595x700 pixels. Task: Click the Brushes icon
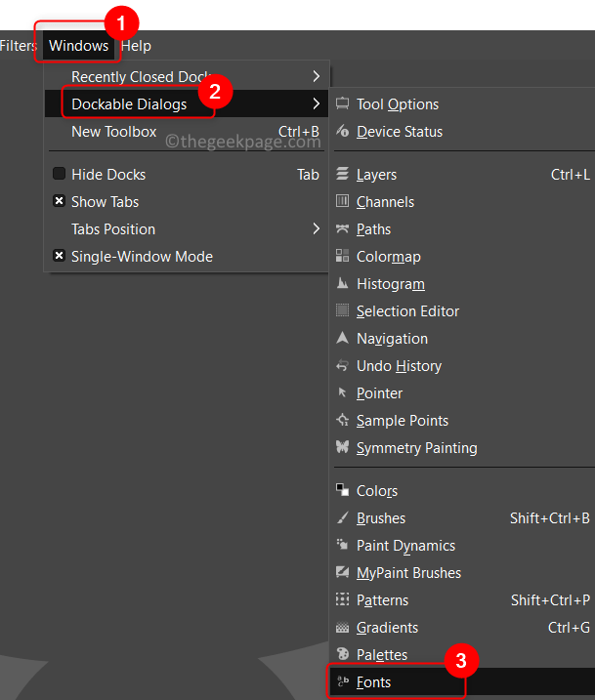[342, 517]
